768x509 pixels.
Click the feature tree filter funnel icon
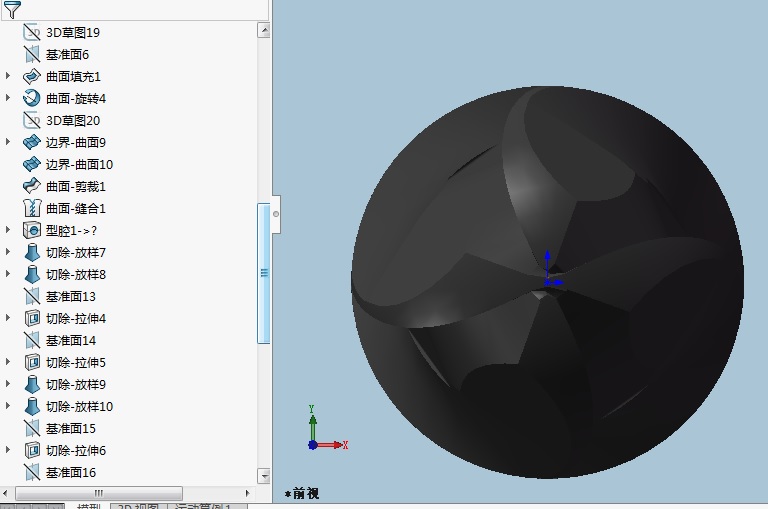pyautogui.click(x=11, y=9)
